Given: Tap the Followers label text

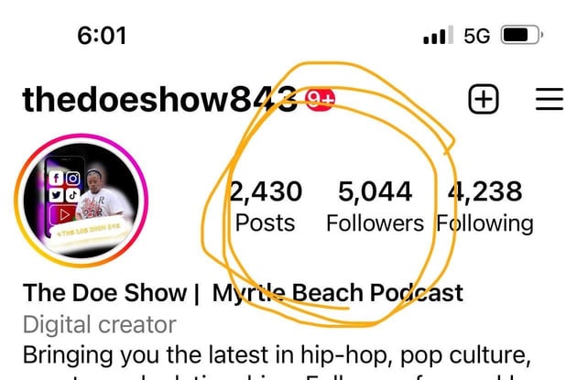Looking at the screenshot, I should tap(375, 223).
